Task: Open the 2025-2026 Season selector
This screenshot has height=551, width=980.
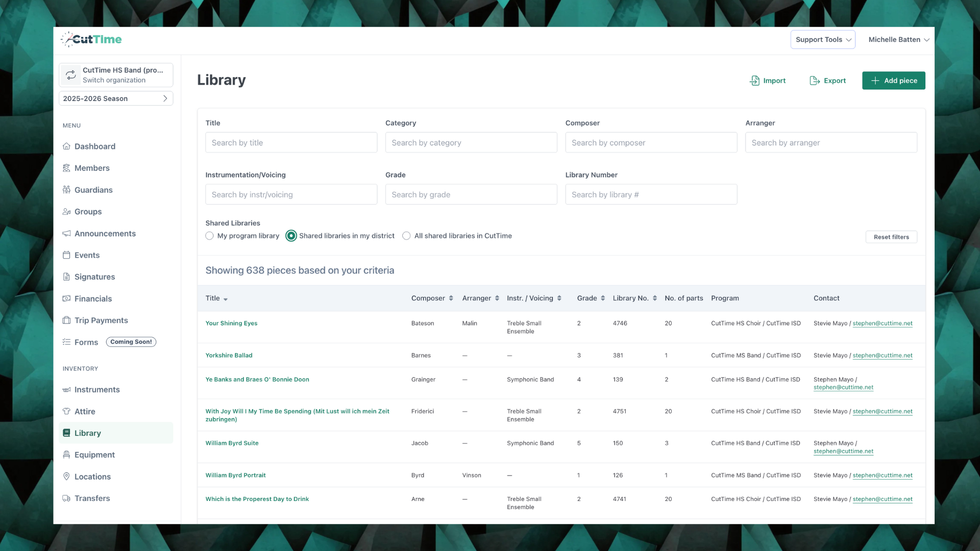Action: [116, 98]
